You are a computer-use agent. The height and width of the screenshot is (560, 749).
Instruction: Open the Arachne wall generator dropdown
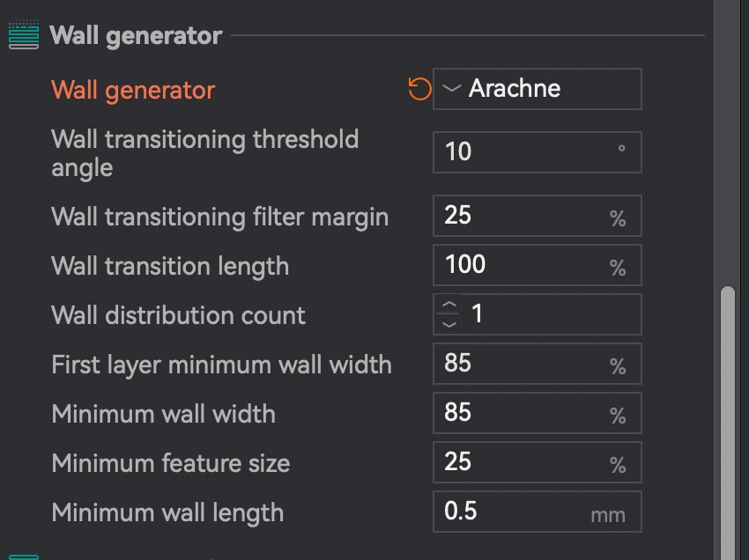[537, 89]
